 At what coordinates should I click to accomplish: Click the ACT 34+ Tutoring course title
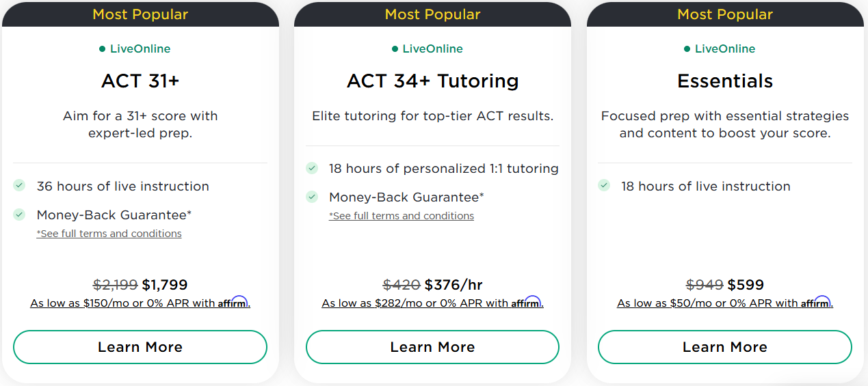click(x=432, y=81)
